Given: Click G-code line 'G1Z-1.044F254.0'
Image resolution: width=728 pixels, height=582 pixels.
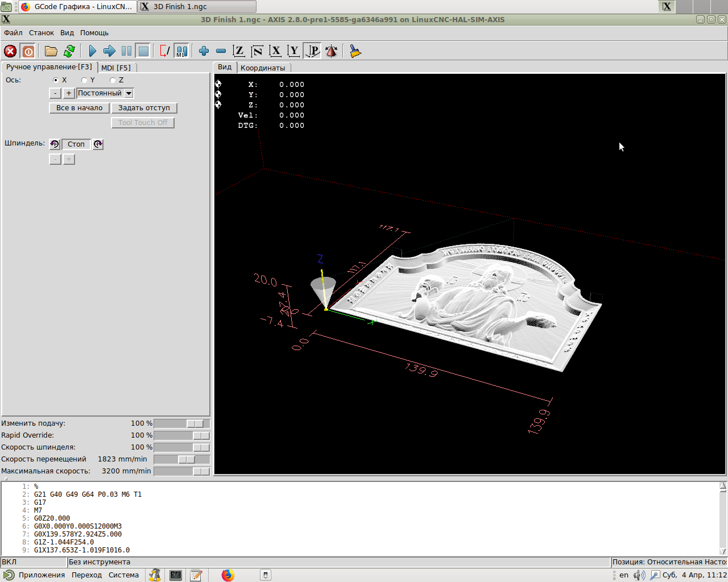Looking at the screenshot, I should (x=64, y=542).
